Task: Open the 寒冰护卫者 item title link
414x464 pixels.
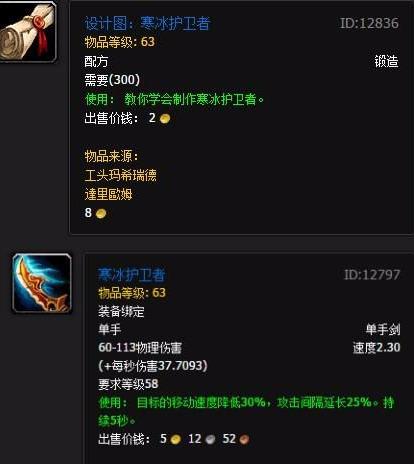Action: 132,275
